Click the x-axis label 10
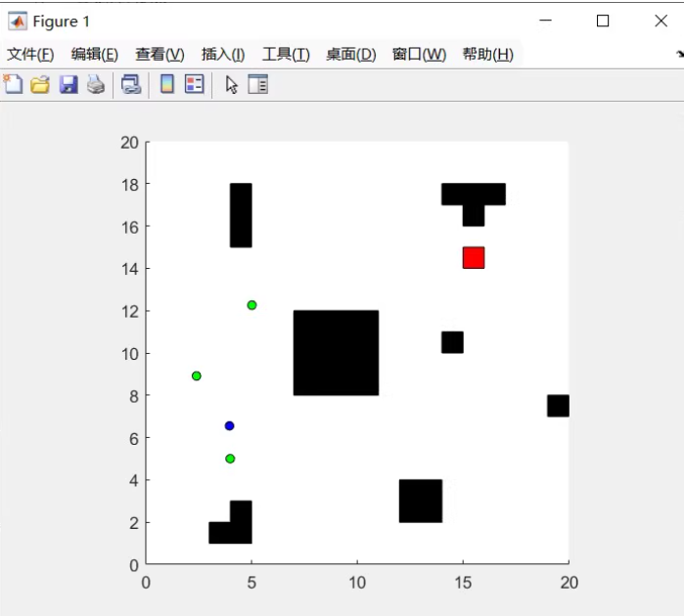This screenshot has height=616, width=684. (357, 583)
